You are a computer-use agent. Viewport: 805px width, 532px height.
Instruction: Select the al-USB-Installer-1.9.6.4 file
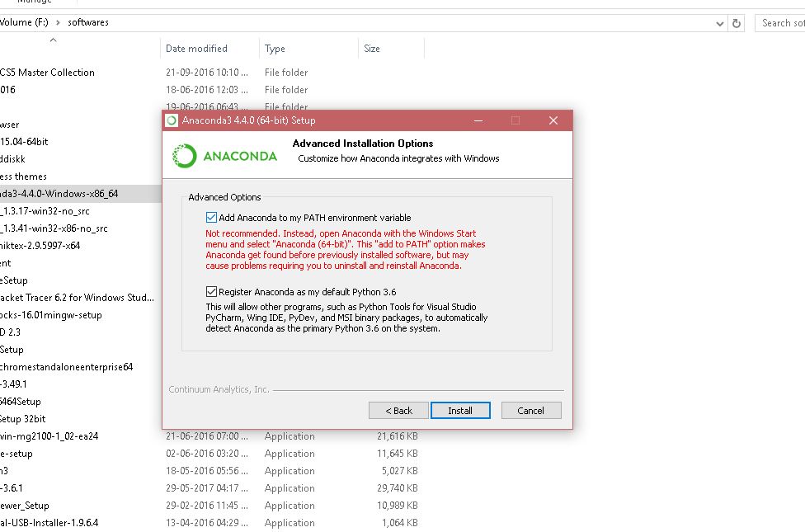click(49, 523)
